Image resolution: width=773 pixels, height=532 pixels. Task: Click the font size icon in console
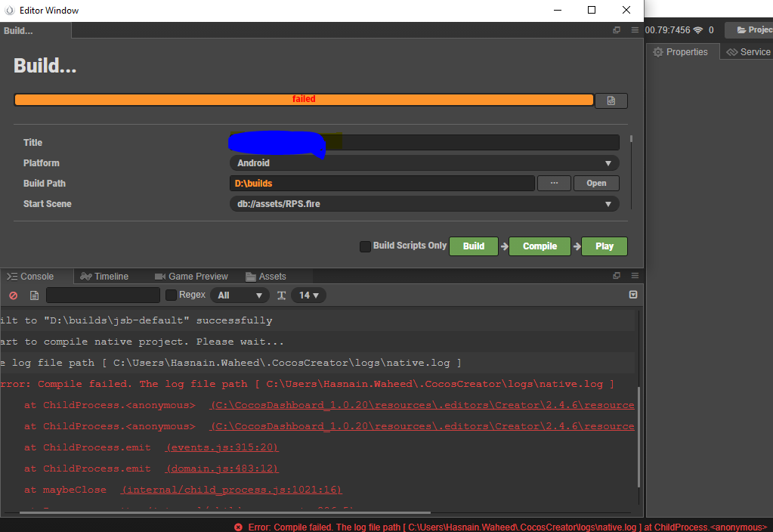(x=282, y=295)
